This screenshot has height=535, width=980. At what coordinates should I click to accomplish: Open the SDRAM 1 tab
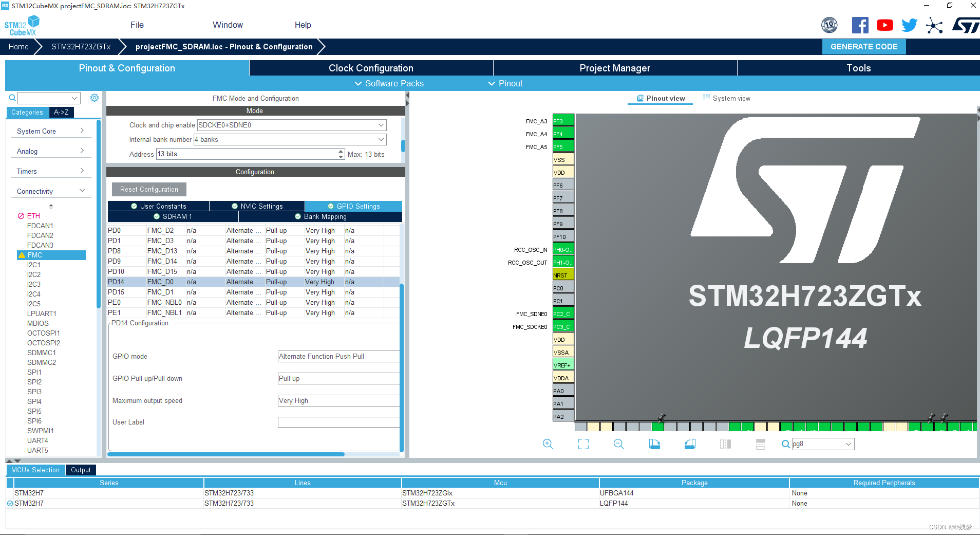click(173, 216)
